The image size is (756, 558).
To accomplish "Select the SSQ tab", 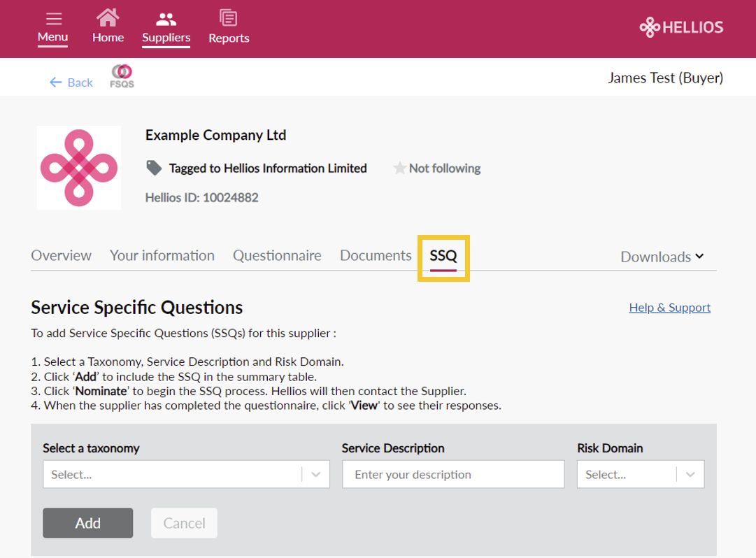I will (443, 257).
